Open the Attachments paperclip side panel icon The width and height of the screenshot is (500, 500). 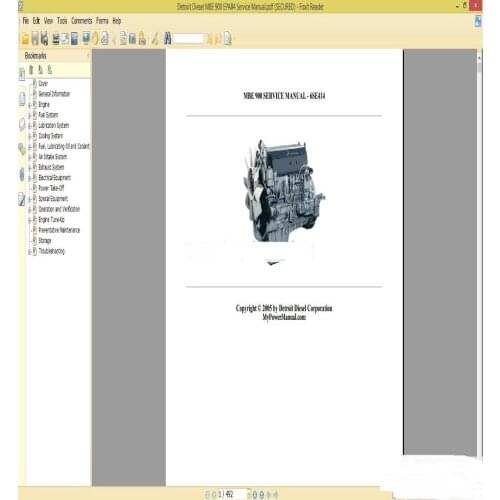pos(22,174)
